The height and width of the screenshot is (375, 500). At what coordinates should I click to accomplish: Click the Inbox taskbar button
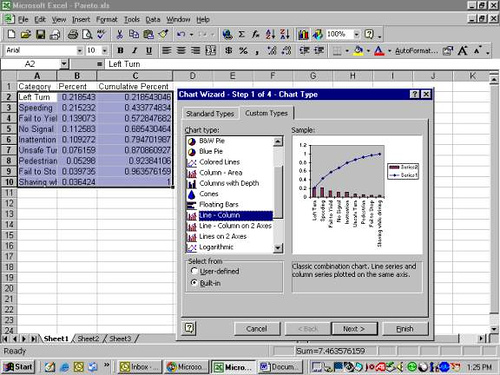click(x=139, y=367)
